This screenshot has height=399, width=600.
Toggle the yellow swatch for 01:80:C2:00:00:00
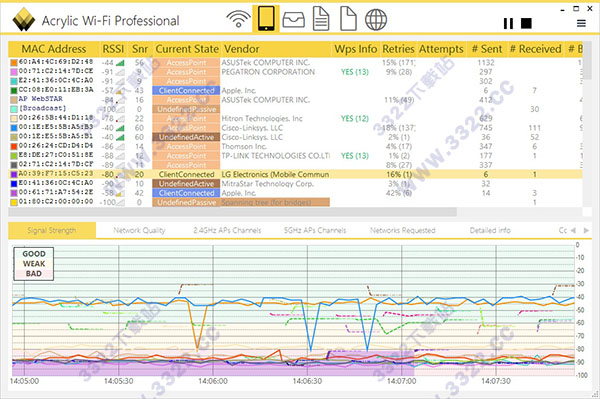tap(14, 202)
